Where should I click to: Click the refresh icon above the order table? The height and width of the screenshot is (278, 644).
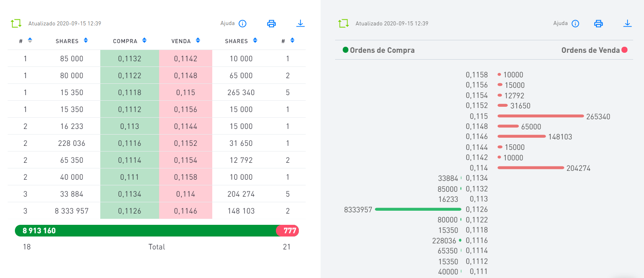click(x=16, y=23)
